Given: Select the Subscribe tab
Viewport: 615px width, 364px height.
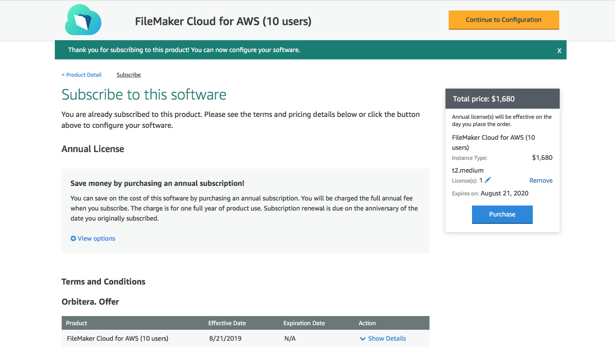Looking at the screenshot, I should point(128,74).
